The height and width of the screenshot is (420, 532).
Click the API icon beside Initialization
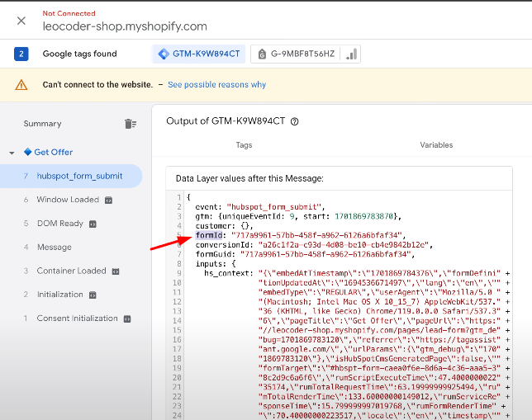click(x=93, y=295)
